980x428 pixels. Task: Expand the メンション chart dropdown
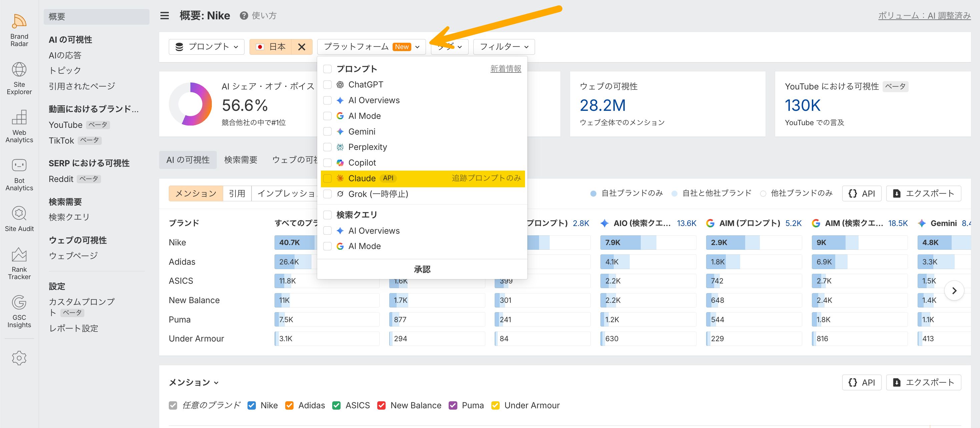coord(194,382)
